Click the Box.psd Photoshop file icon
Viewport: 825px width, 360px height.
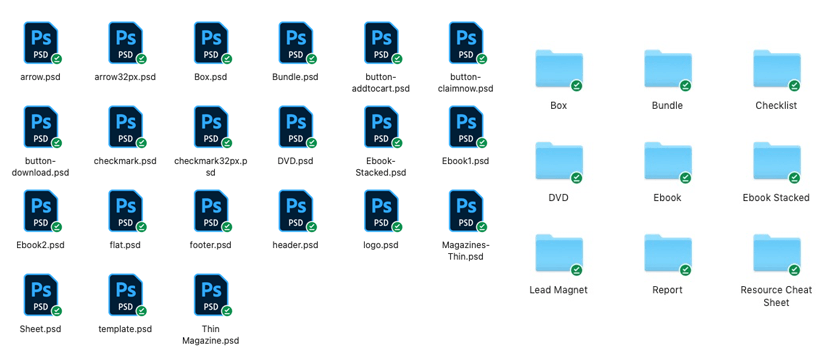point(211,43)
